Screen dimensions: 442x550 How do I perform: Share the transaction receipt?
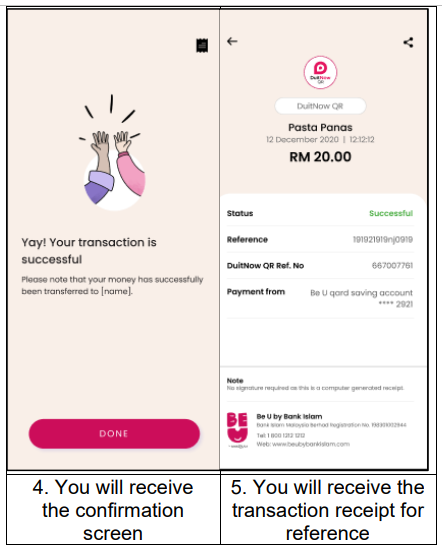point(408,42)
